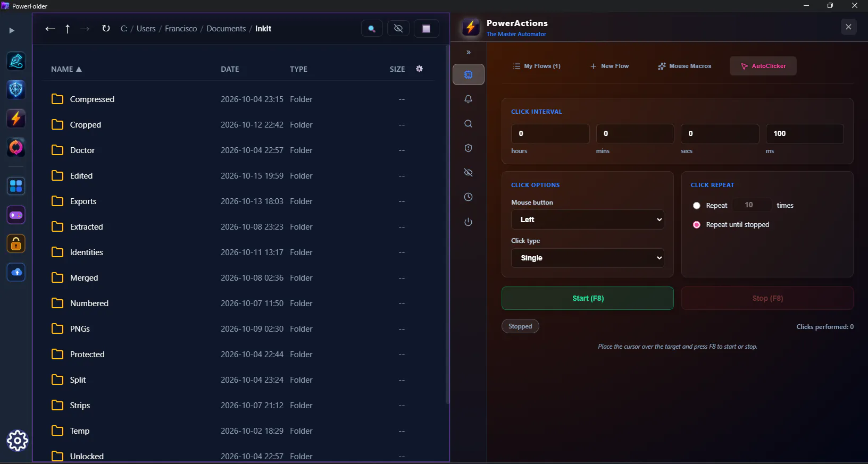Close the PowerActions panel with the X button
868x464 pixels.
tap(849, 27)
